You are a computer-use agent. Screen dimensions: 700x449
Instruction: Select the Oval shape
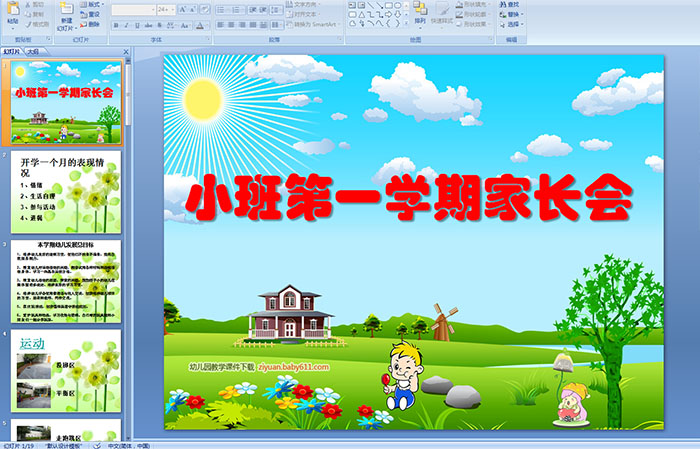(x=397, y=5)
